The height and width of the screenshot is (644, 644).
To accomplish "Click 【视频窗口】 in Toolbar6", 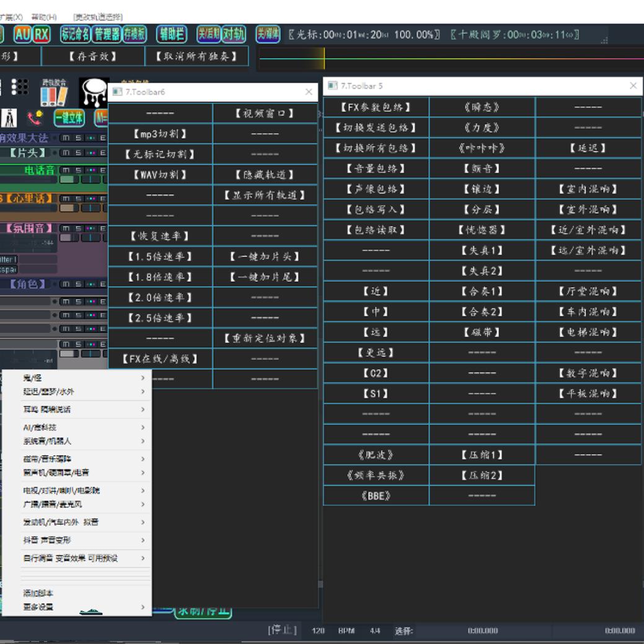I will click(265, 113).
